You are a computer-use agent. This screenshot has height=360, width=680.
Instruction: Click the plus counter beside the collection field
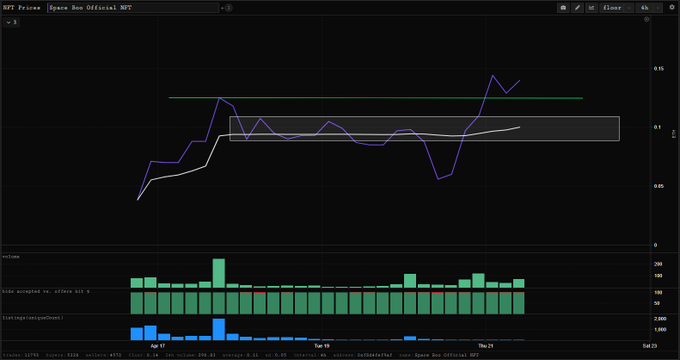[x=227, y=8]
